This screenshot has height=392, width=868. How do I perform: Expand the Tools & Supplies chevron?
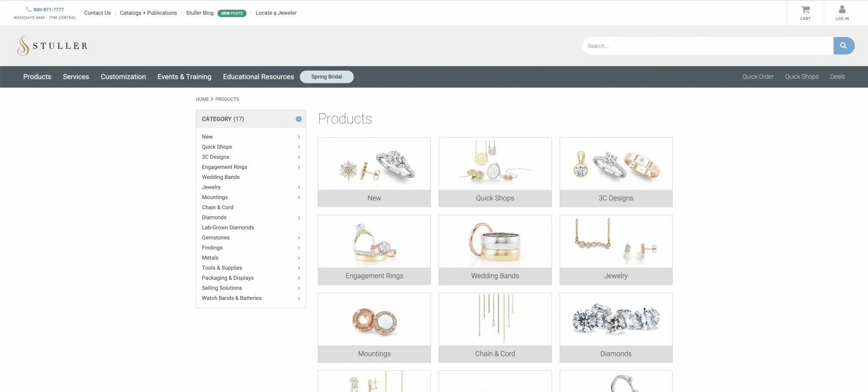point(299,268)
